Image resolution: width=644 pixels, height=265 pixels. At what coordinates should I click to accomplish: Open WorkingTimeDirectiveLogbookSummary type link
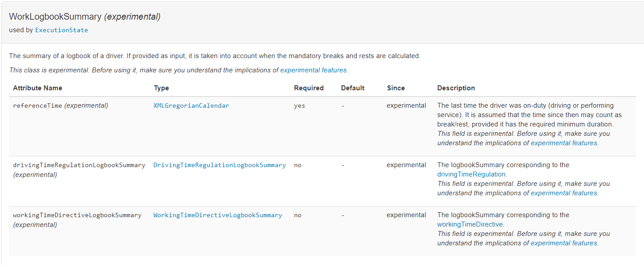pyautogui.click(x=218, y=215)
